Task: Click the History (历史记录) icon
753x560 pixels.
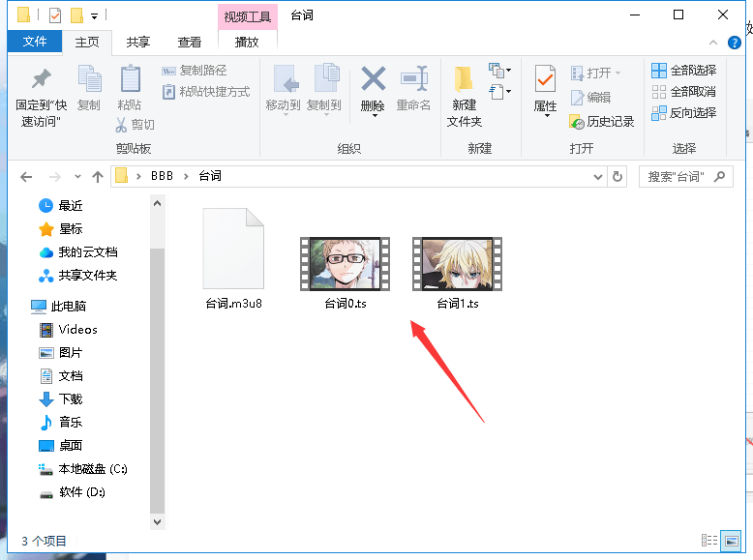Action: (x=577, y=122)
